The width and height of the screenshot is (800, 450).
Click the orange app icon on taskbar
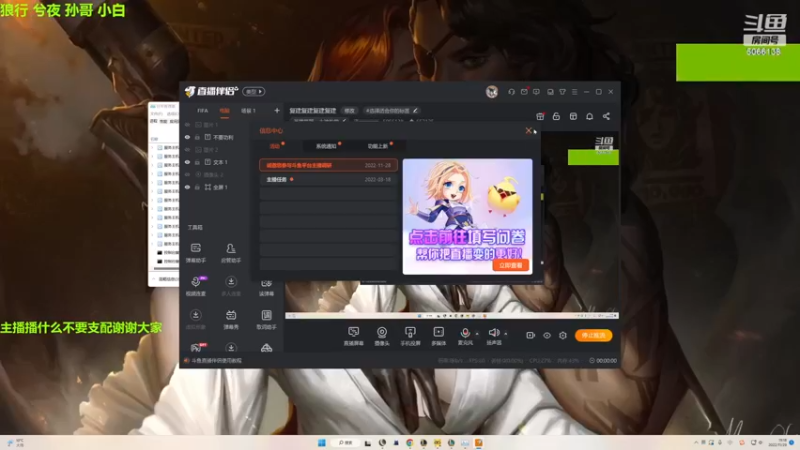click(479, 443)
